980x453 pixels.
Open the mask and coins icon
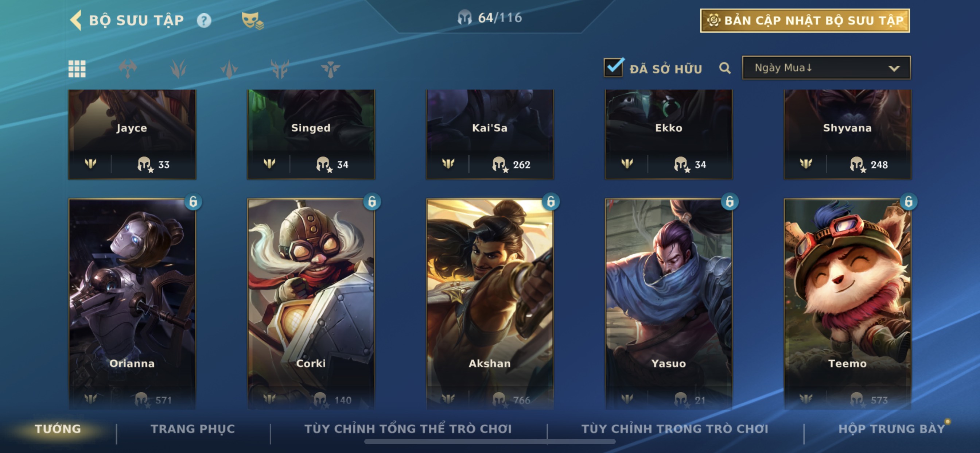tap(253, 20)
